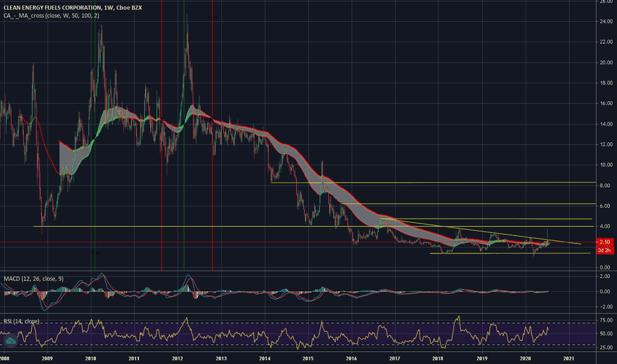Click the red 2.50 current price label
The image size is (617, 364).
pos(605,242)
